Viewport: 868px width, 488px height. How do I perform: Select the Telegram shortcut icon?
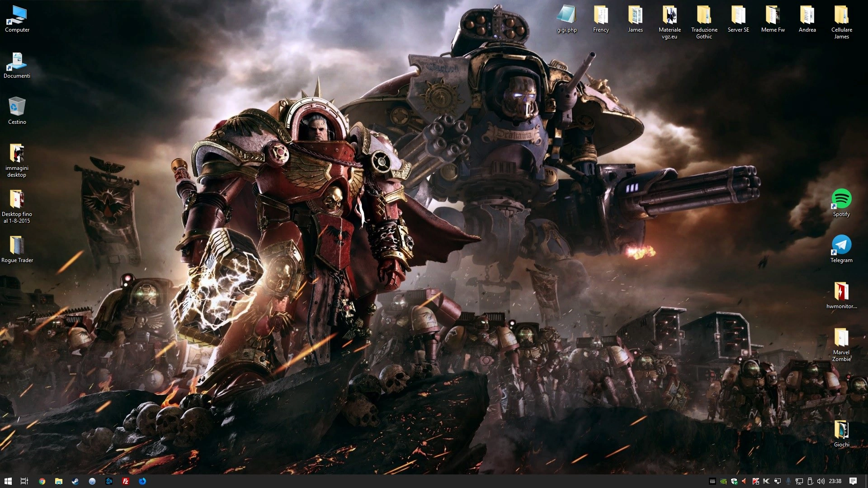coord(841,249)
